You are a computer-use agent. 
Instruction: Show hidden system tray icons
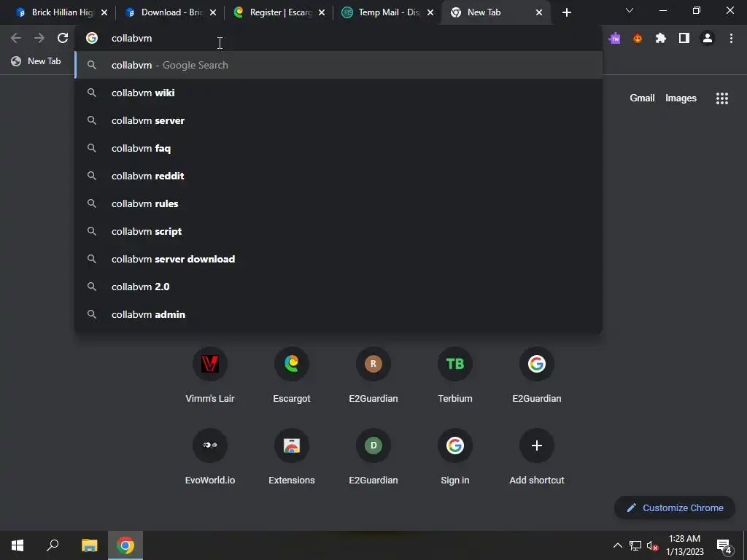coord(617,546)
